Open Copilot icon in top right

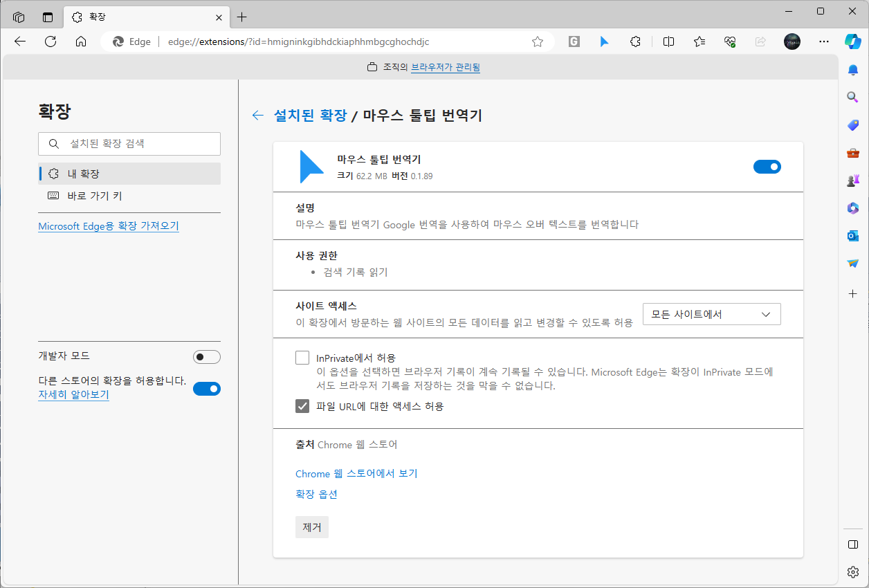pyautogui.click(x=852, y=42)
